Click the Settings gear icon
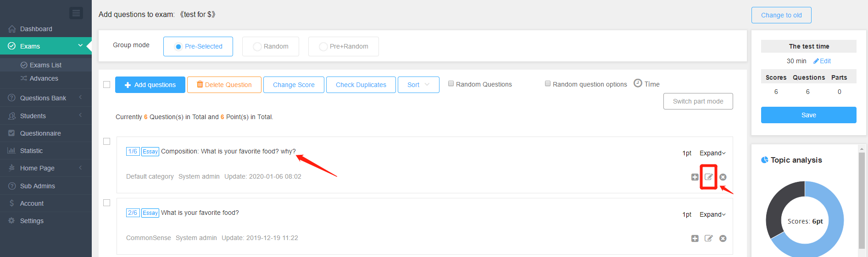Image resolution: width=868 pixels, height=257 pixels. 12,221
